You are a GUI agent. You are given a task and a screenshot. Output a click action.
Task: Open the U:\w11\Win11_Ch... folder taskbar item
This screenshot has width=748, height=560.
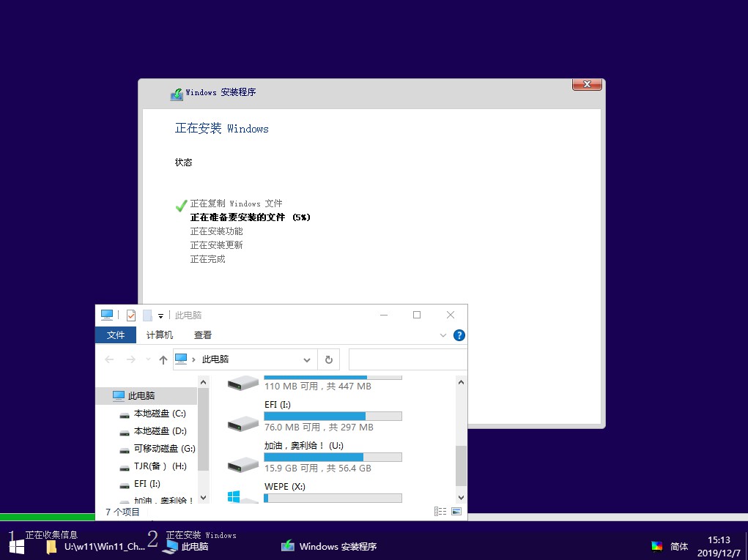coord(95,547)
